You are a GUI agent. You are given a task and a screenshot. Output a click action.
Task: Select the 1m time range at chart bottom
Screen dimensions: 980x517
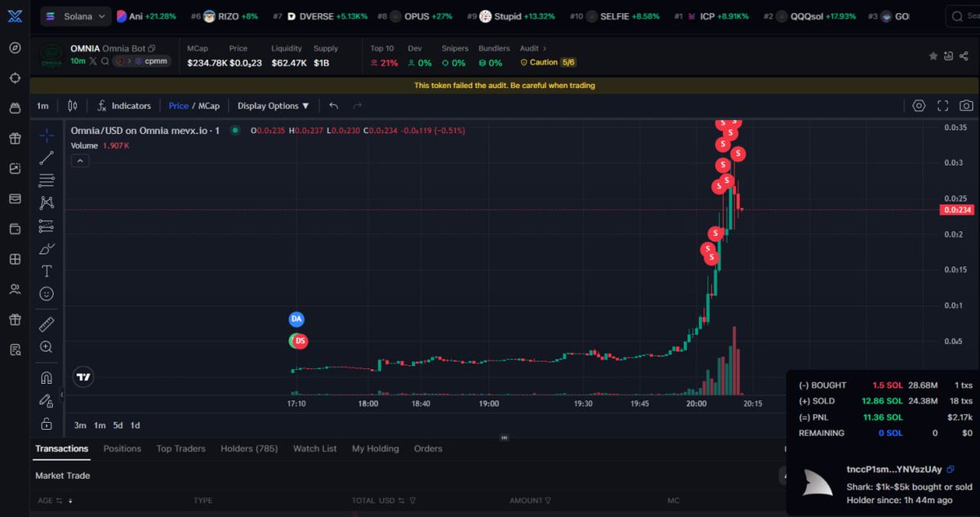[100, 425]
